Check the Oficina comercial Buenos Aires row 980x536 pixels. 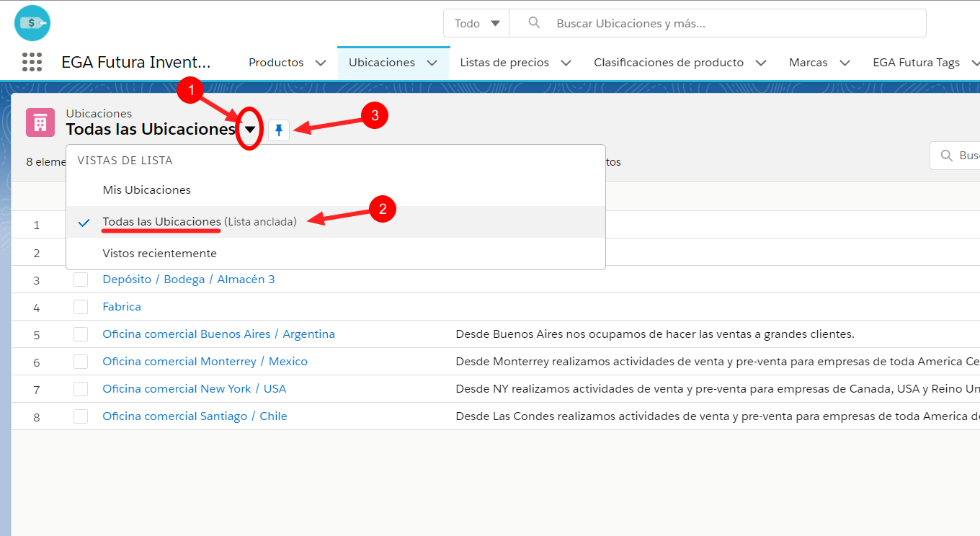pos(81,334)
